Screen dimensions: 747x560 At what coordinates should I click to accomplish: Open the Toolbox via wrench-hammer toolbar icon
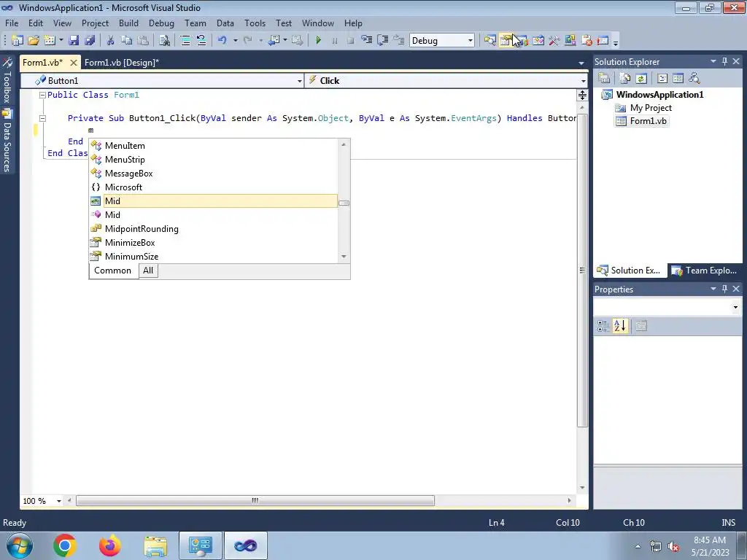pyautogui.click(x=554, y=41)
